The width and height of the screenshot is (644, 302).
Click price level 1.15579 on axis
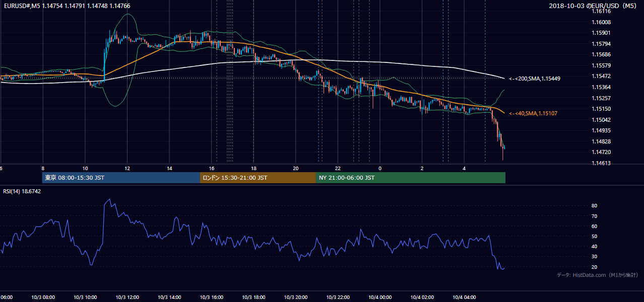point(602,65)
